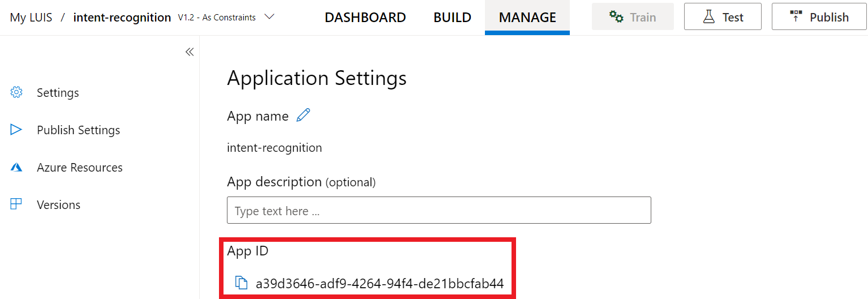This screenshot has width=868, height=299.
Task: Open the version dropdown next to V1.2
Action: [269, 17]
